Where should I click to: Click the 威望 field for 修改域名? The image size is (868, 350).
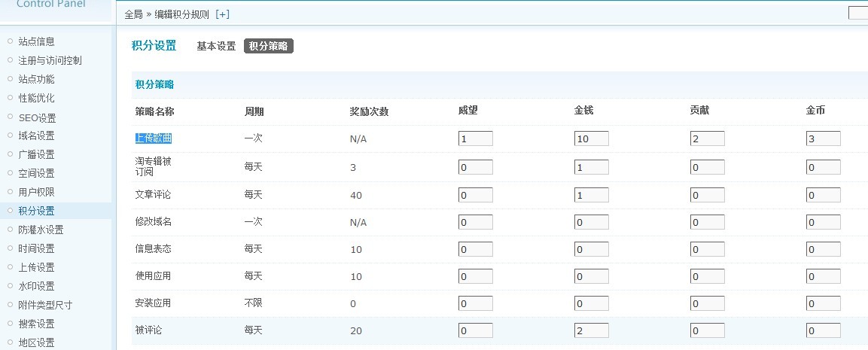[475, 223]
